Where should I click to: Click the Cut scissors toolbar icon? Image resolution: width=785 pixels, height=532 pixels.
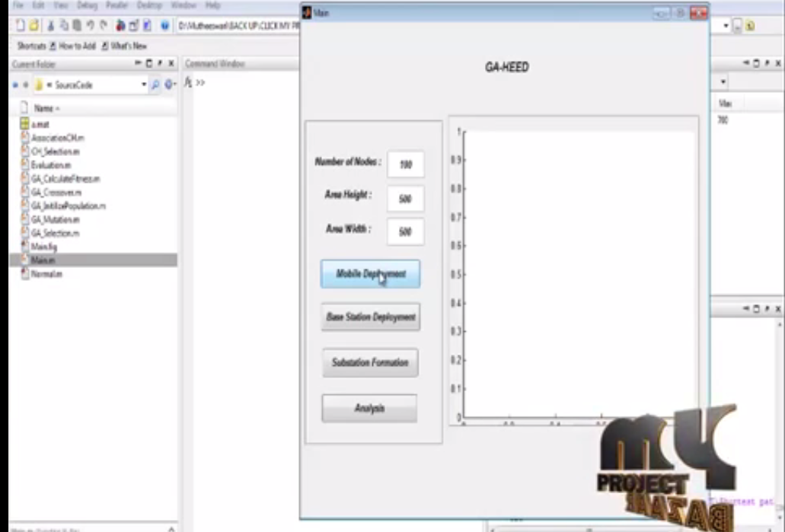(x=50, y=26)
